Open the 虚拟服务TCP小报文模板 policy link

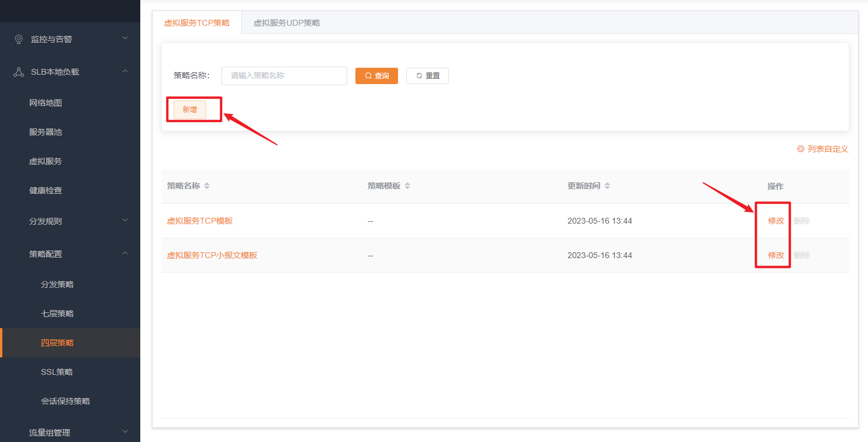click(212, 255)
